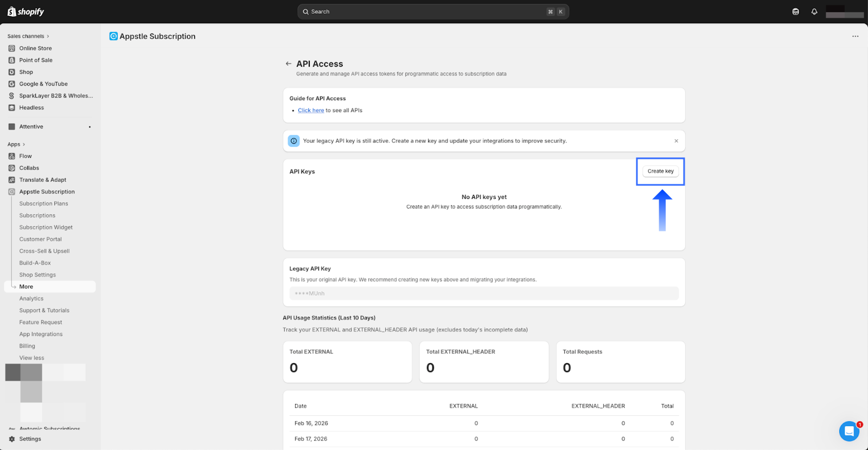Click the Legacy API Key masked field
Screen dimensions: 868x450
pos(483,293)
